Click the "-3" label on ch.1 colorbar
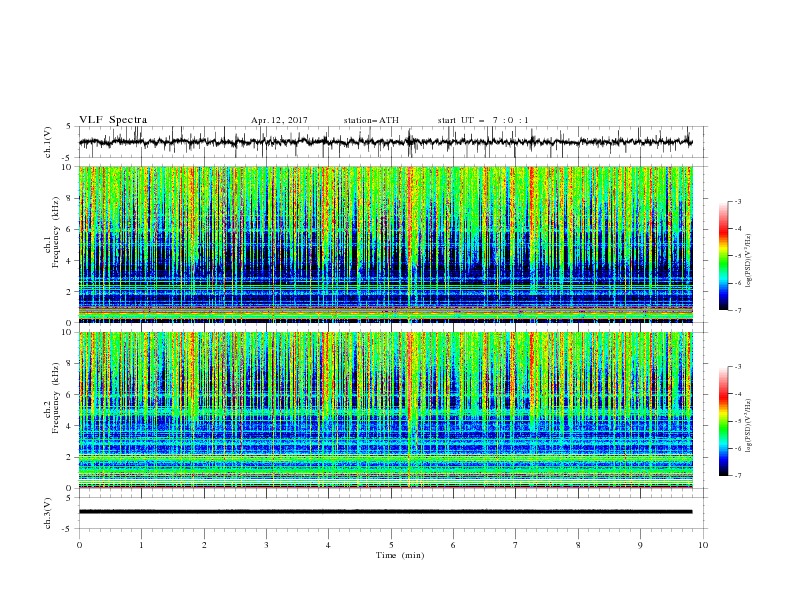Screen dimensions: 792x612 click(x=738, y=201)
